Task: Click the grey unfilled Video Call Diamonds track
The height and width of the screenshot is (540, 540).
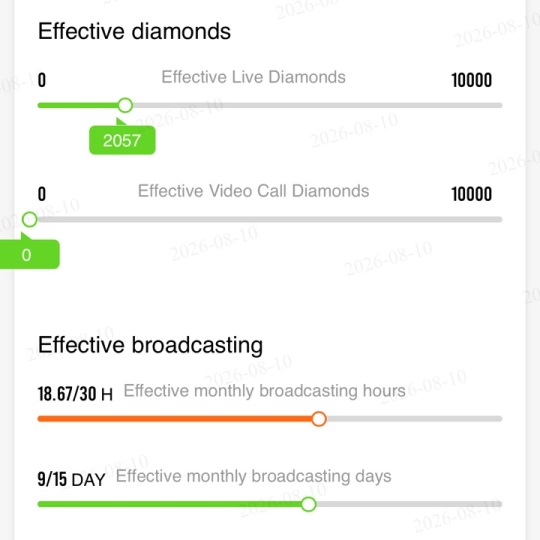Action: pos(270,219)
